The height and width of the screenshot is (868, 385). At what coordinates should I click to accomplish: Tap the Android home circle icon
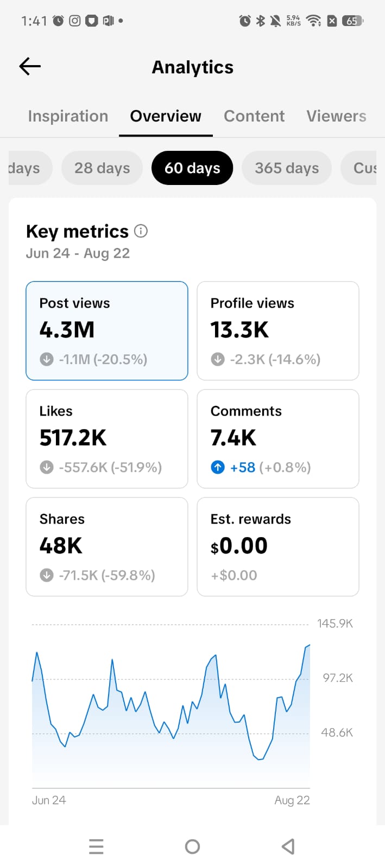point(192,846)
